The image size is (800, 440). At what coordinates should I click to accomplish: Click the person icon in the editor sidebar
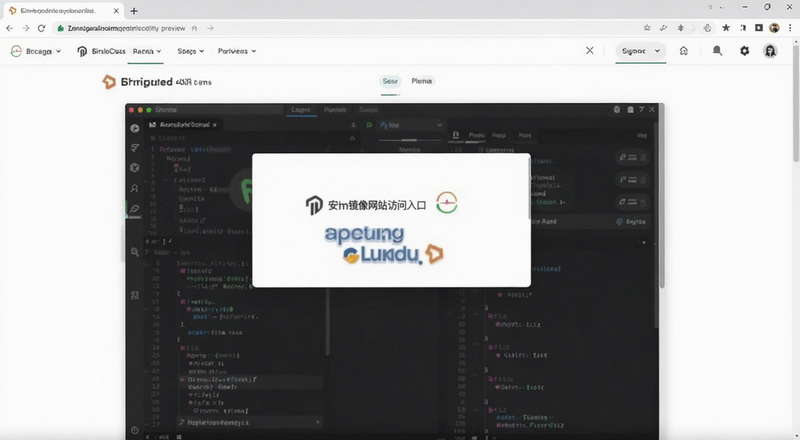tap(135, 188)
